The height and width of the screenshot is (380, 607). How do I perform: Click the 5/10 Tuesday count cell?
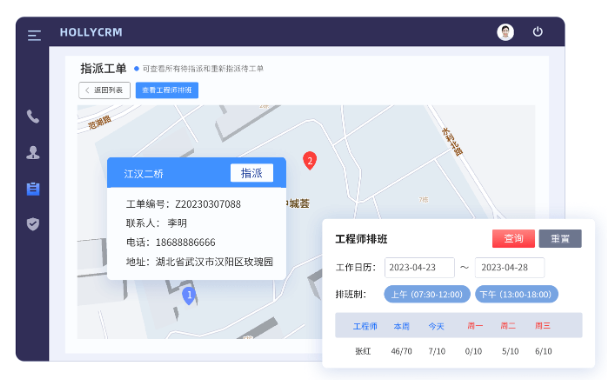pos(510,351)
